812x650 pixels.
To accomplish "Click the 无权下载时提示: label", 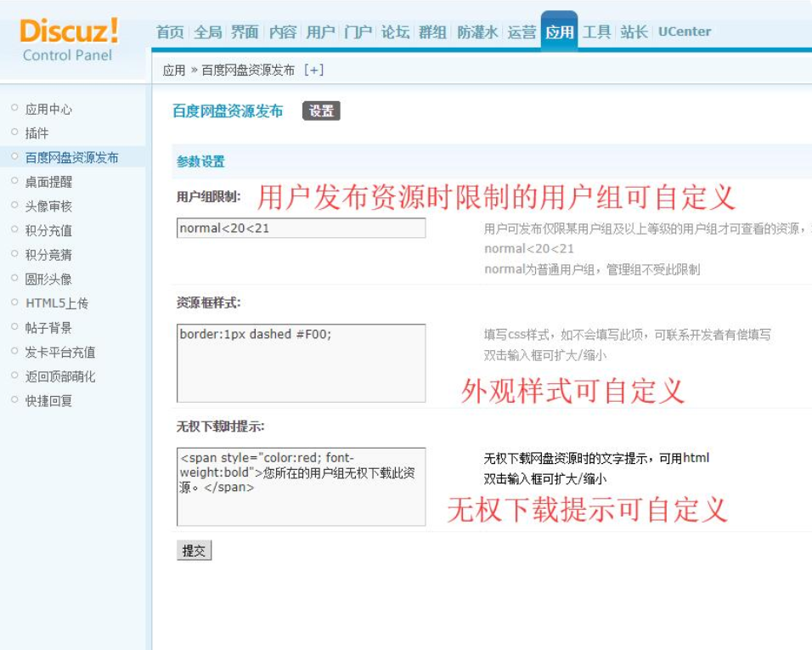I will pyautogui.click(x=220, y=427).
